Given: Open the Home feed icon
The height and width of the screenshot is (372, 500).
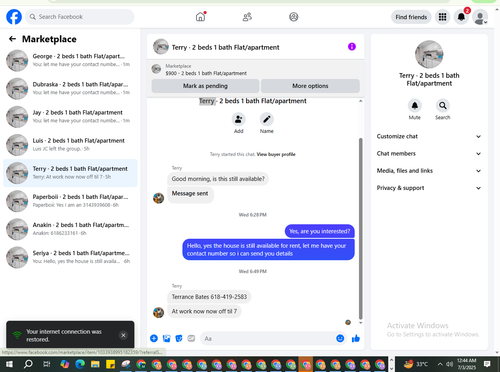Looking at the screenshot, I should (x=200, y=17).
